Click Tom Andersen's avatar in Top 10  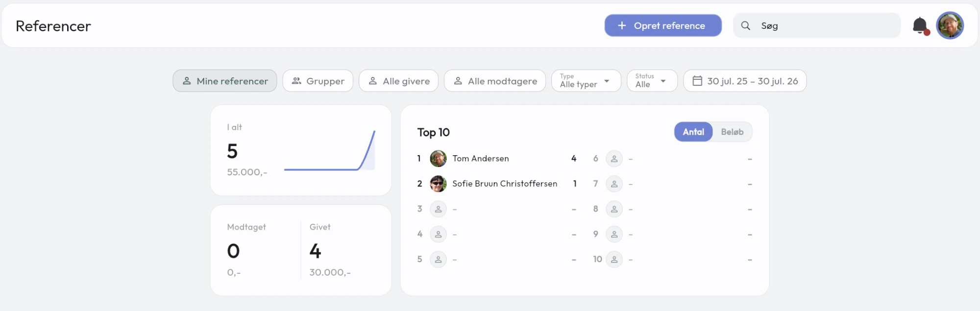click(438, 159)
